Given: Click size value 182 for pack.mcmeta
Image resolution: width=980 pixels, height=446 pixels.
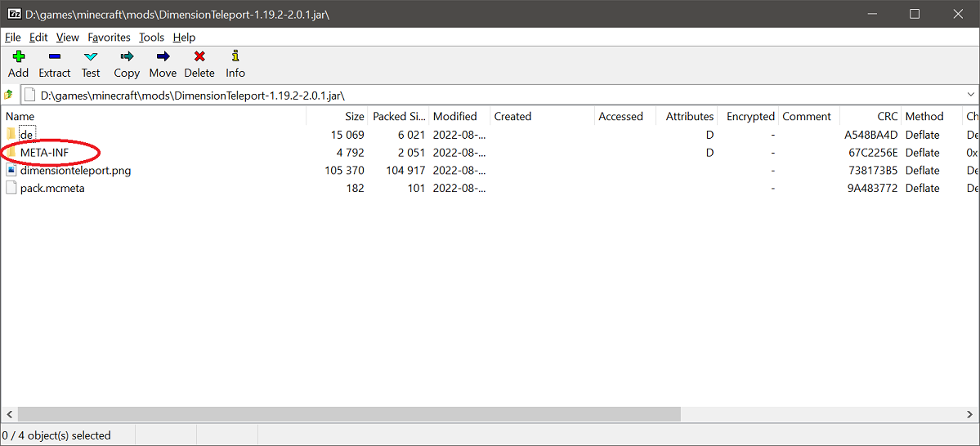Looking at the screenshot, I should click(x=355, y=188).
